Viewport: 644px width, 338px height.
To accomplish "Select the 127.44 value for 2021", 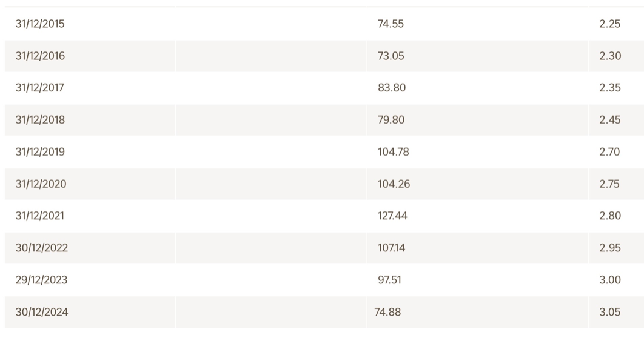I will (x=392, y=216).
